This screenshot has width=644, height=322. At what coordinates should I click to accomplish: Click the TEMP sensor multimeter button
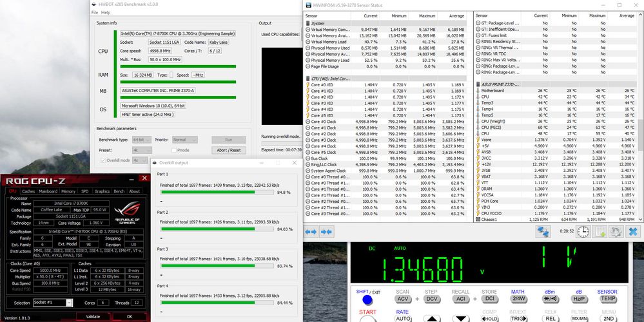[x=608, y=299]
